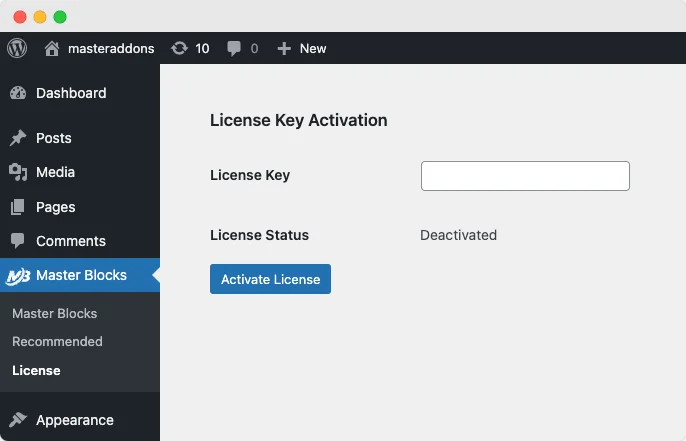Click the comments count 0
Viewport: 686px width, 441px height.
(254, 48)
